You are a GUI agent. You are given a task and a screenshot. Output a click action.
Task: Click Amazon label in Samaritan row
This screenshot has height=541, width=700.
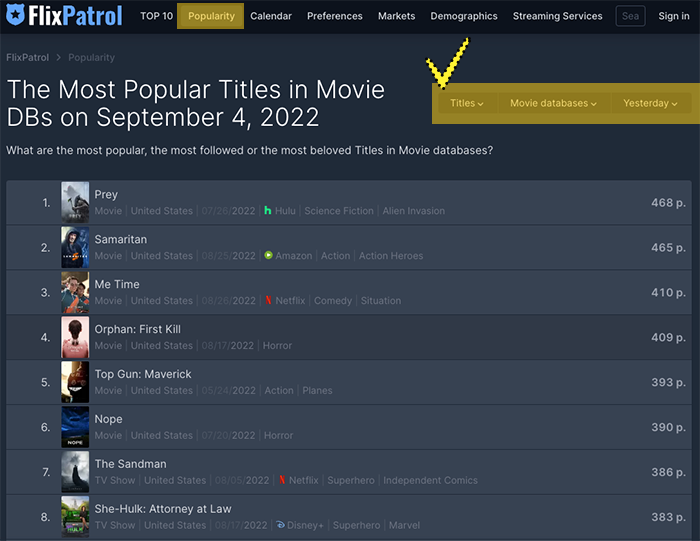point(294,256)
